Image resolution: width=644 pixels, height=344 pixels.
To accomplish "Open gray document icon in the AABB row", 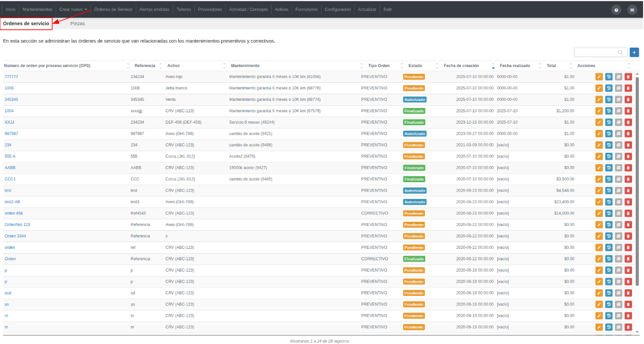I will click(618, 168).
